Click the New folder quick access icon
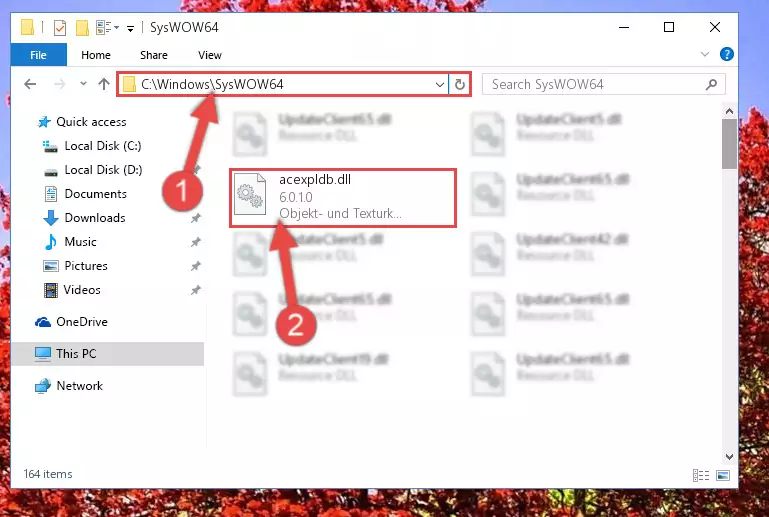 [x=82, y=27]
